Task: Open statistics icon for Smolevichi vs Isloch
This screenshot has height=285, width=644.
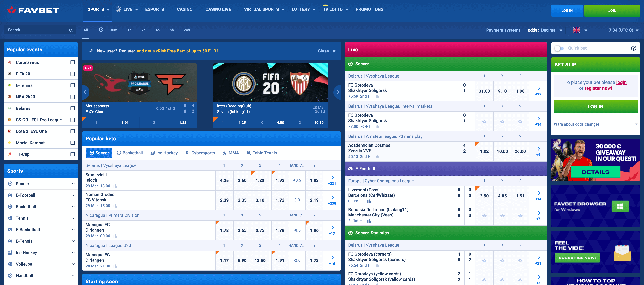Action: [115, 186]
